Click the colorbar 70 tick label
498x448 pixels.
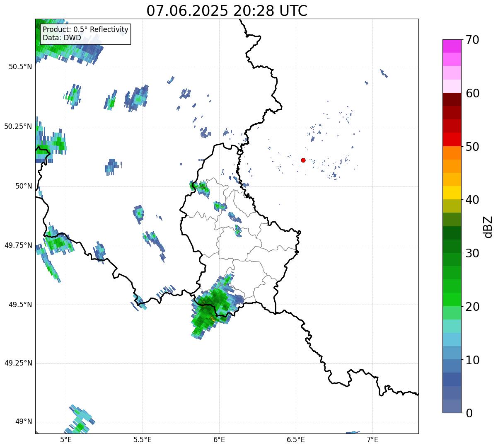pyautogui.click(x=472, y=40)
